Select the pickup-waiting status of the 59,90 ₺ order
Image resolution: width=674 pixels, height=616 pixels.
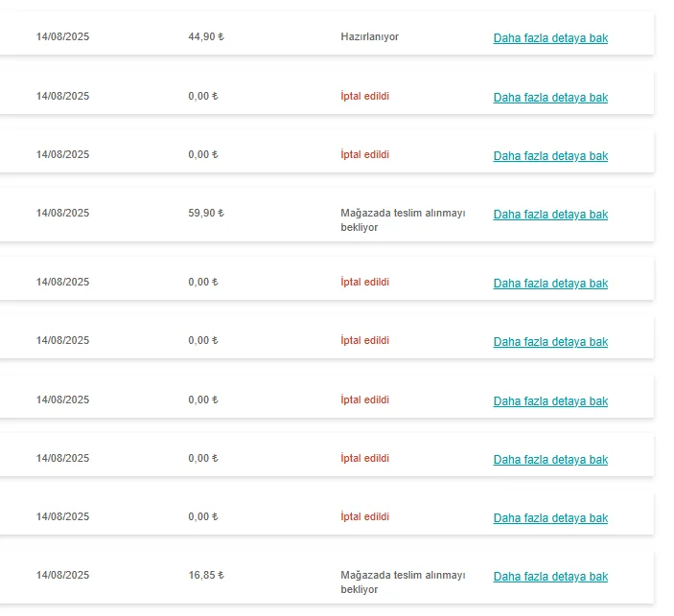402,220
